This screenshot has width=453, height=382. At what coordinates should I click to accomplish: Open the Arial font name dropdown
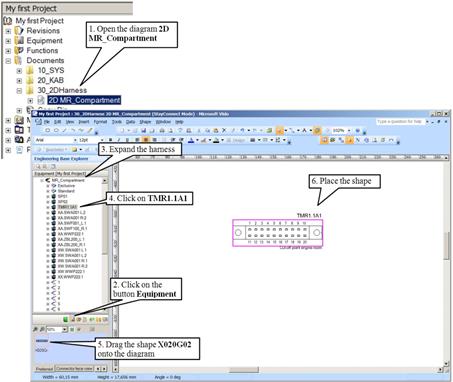tap(75, 140)
